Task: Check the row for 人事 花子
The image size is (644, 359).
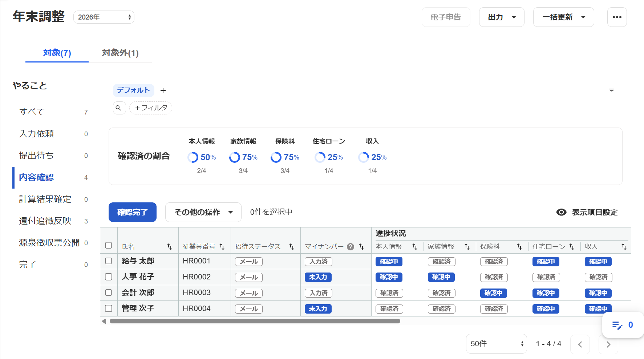Action: (109, 277)
